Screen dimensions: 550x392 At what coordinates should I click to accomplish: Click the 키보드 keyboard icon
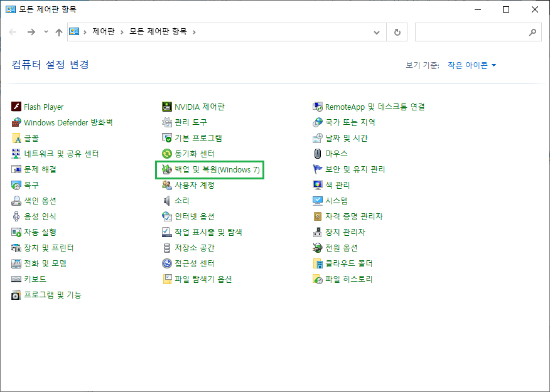pos(16,279)
